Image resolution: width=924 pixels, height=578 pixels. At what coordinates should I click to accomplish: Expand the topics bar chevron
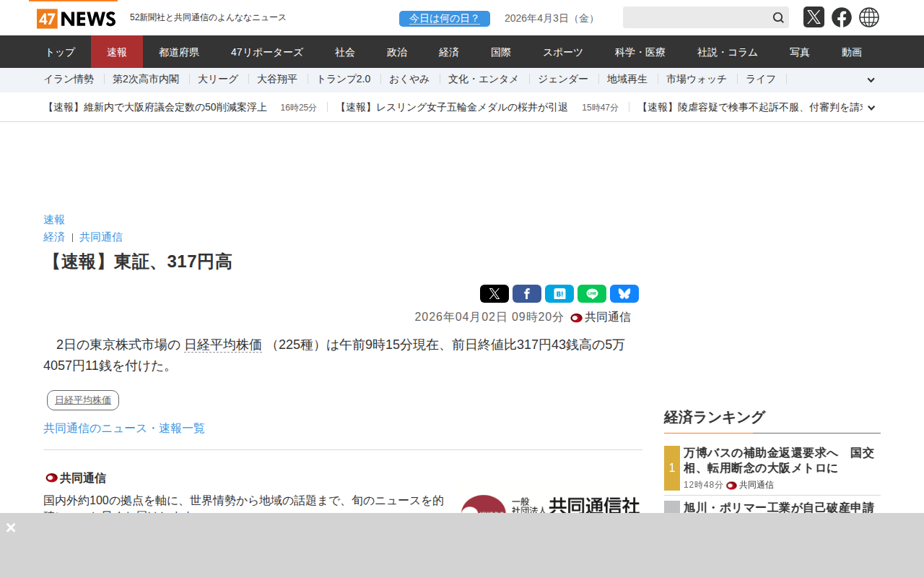click(x=871, y=80)
